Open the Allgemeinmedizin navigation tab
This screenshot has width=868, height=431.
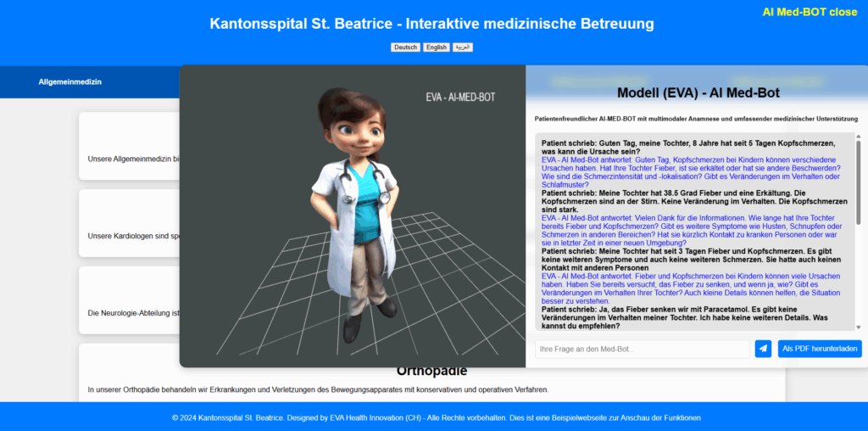70,81
